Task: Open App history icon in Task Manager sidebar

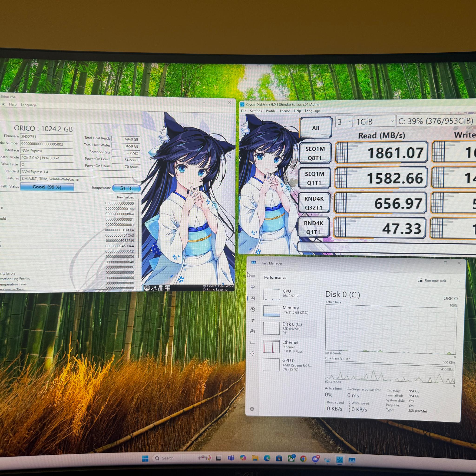Action: [x=253, y=309]
